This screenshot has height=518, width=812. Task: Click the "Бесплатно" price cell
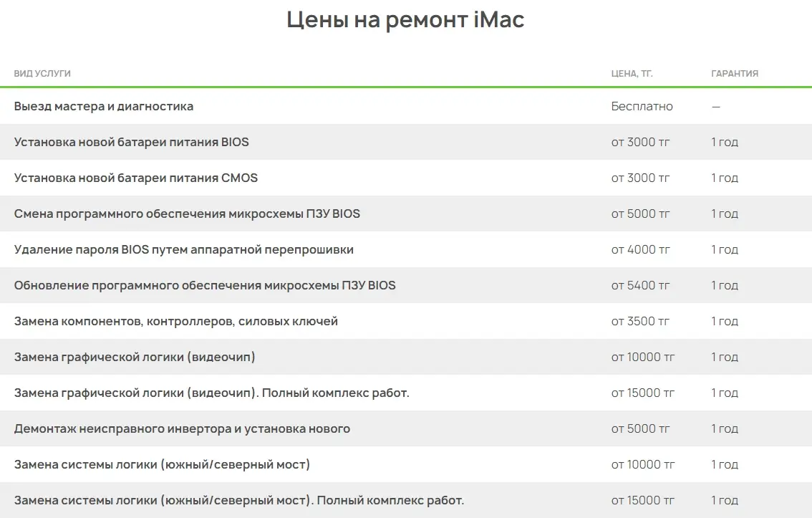tap(642, 107)
